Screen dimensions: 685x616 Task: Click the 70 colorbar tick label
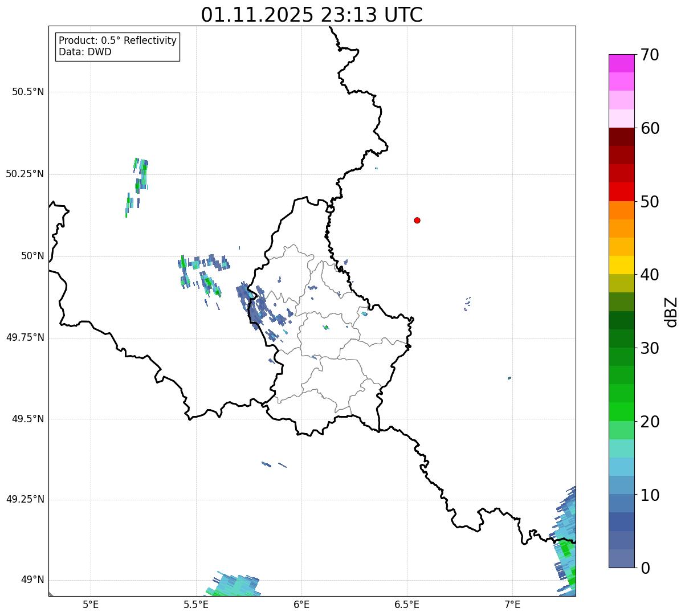[x=650, y=55]
